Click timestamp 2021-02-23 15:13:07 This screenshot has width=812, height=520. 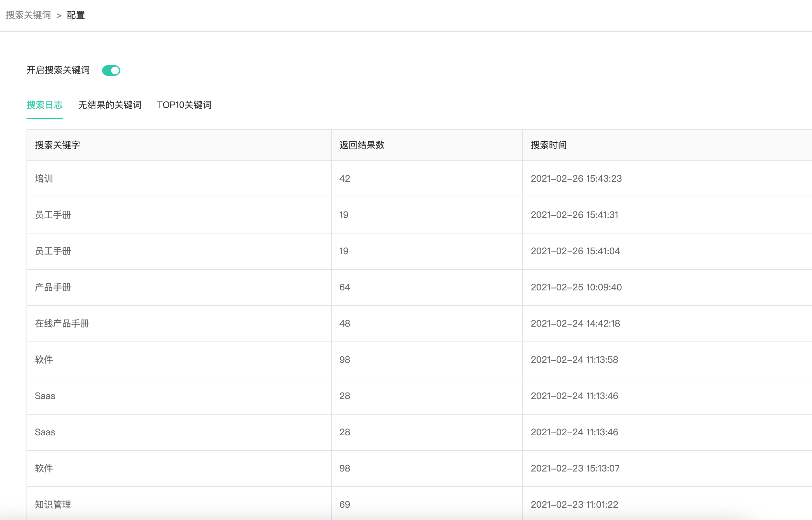pyautogui.click(x=575, y=468)
